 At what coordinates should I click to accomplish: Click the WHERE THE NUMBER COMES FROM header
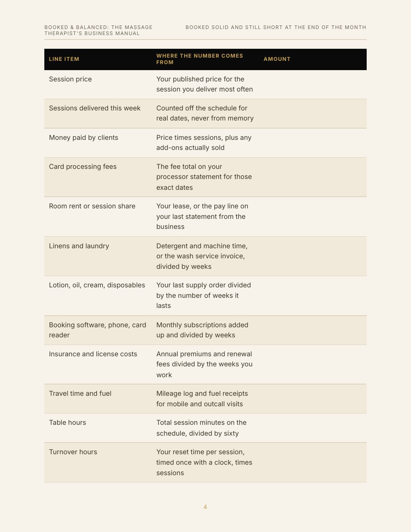pyautogui.click(x=199, y=59)
